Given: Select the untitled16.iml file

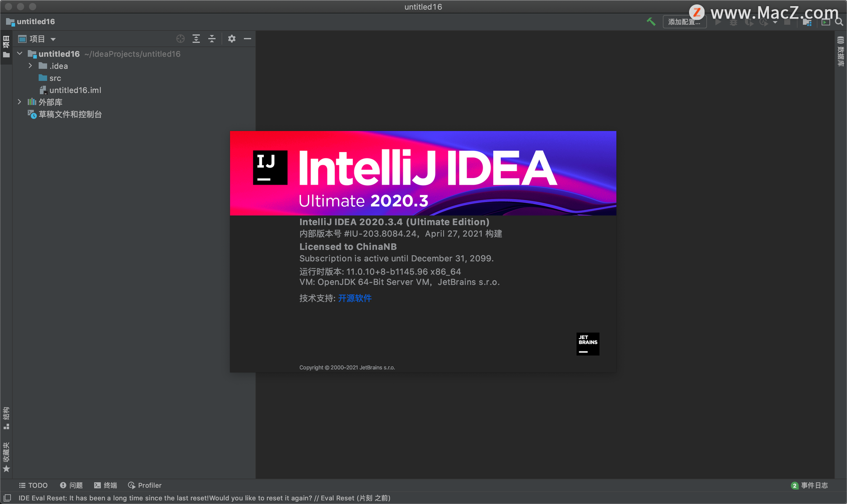Looking at the screenshot, I should [x=134, y=90].
